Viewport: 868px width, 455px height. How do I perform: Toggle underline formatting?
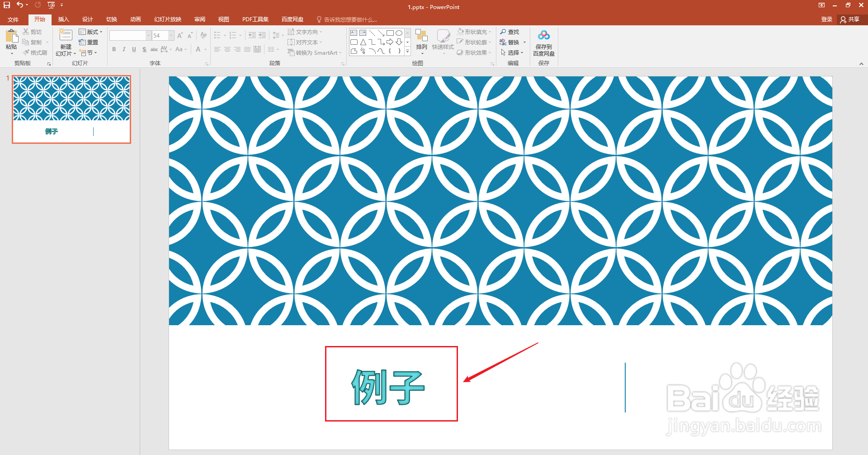coord(133,49)
